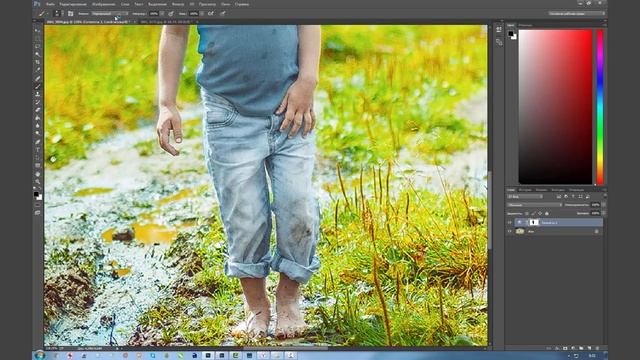Image resolution: width=640 pixels, height=360 pixels.
Task: Click the brush flow value field
Action: click(x=194, y=13)
